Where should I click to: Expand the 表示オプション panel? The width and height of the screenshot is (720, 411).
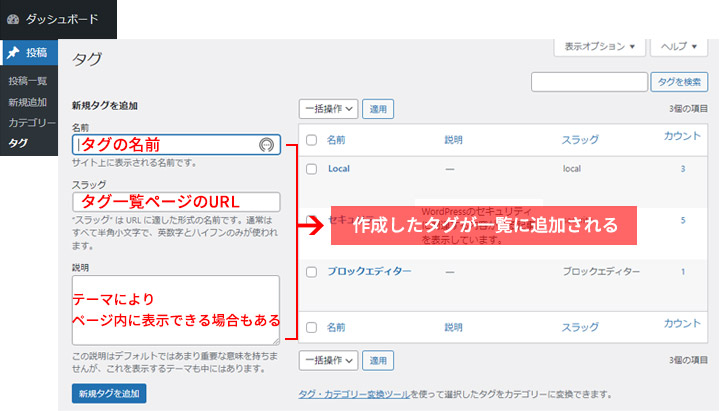[599, 47]
